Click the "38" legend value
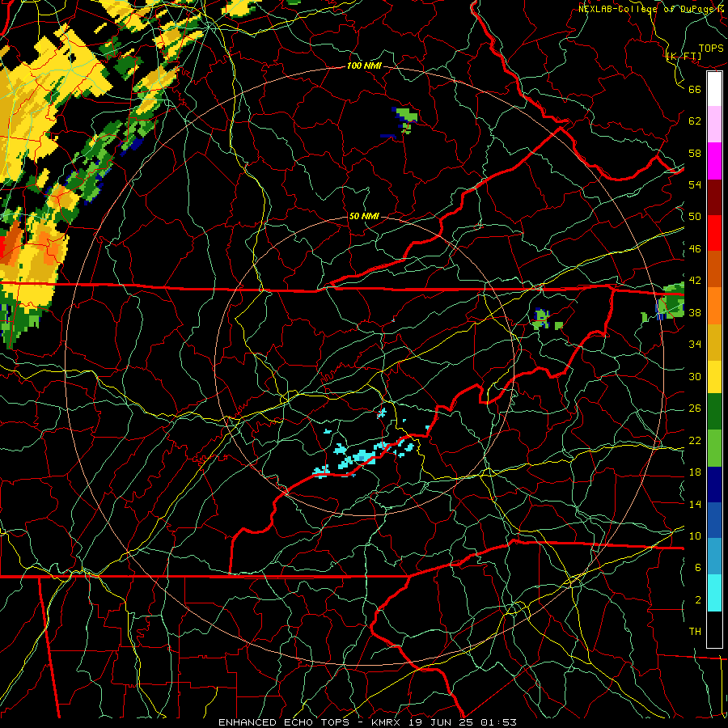728x728 pixels. click(x=695, y=313)
